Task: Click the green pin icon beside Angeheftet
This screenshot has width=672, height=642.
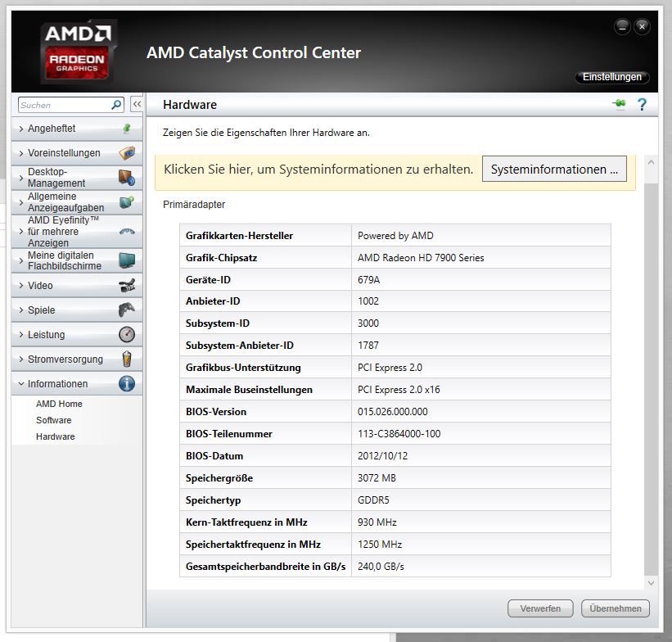Action: 126,129
